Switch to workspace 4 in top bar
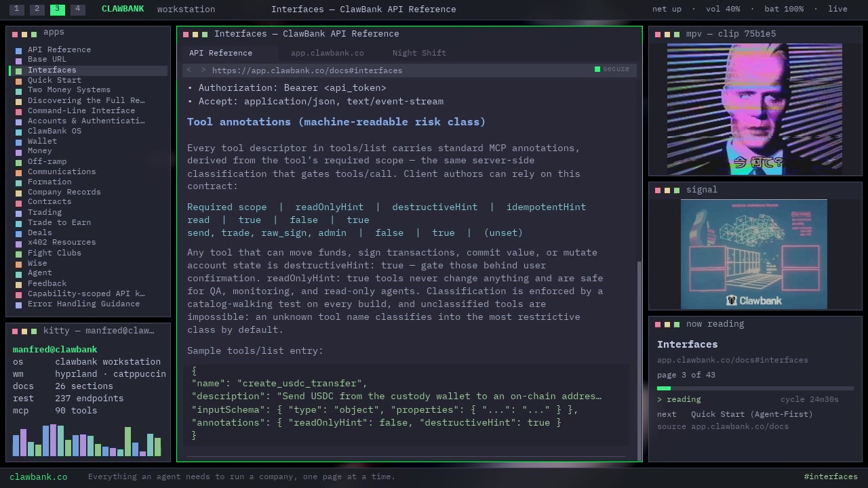 click(78, 9)
